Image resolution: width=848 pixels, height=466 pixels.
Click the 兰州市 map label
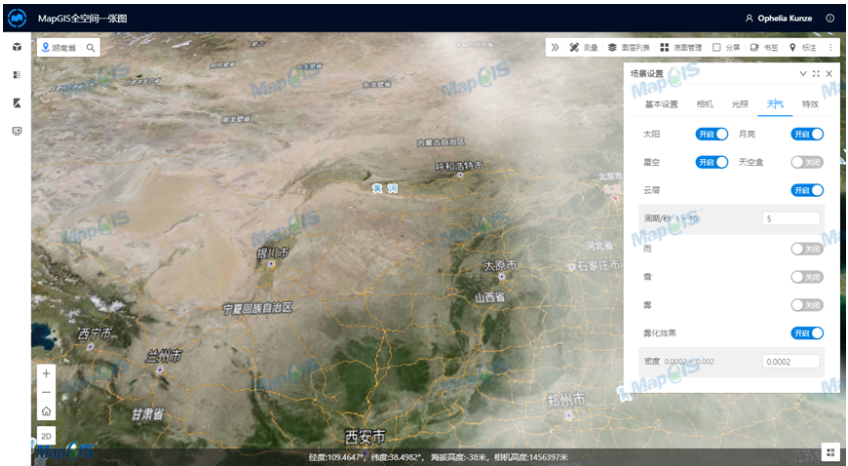click(164, 356)
